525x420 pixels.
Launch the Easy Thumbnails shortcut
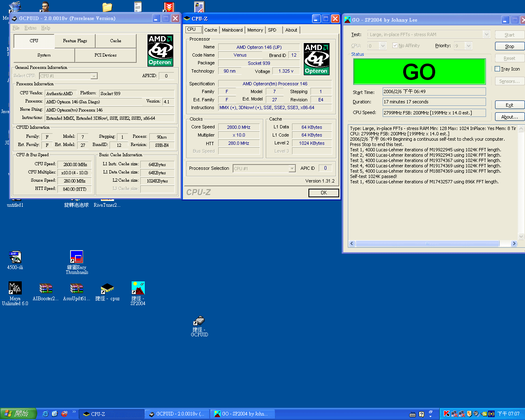click(77, 262)
